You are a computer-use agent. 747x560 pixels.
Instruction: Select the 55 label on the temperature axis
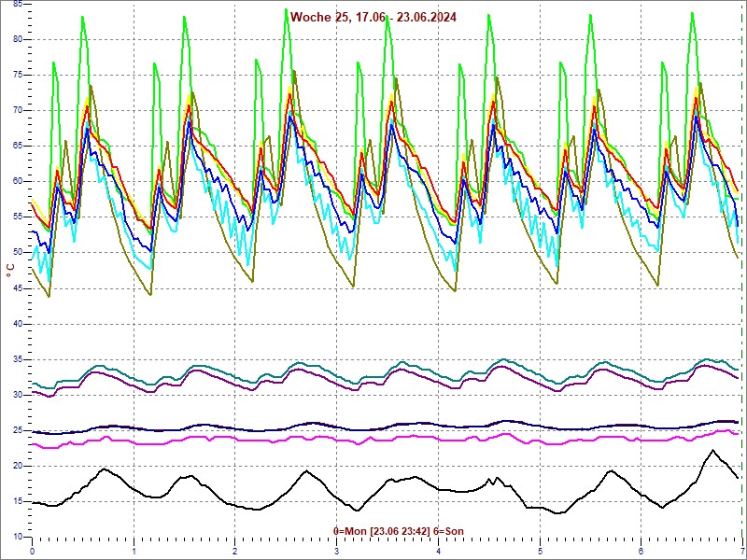(18, 217)
